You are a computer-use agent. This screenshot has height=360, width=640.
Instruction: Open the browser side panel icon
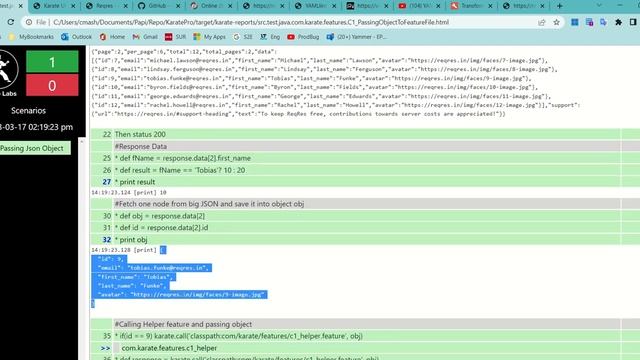(x=633, y=22)
